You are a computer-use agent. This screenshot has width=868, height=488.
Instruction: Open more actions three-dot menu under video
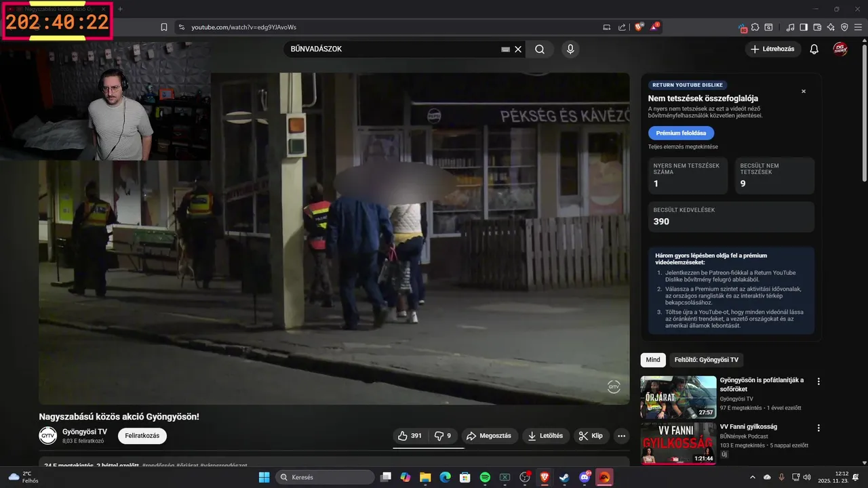(621, 436)
